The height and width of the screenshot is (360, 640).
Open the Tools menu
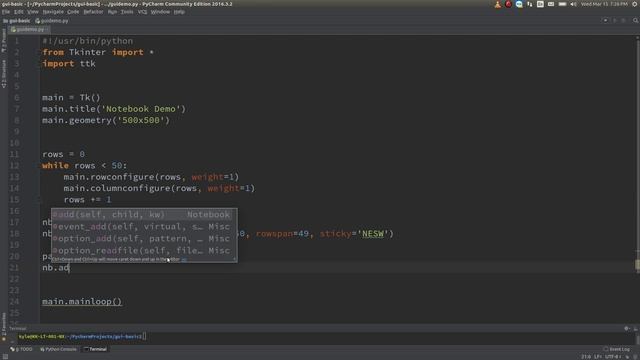(127, 12)
